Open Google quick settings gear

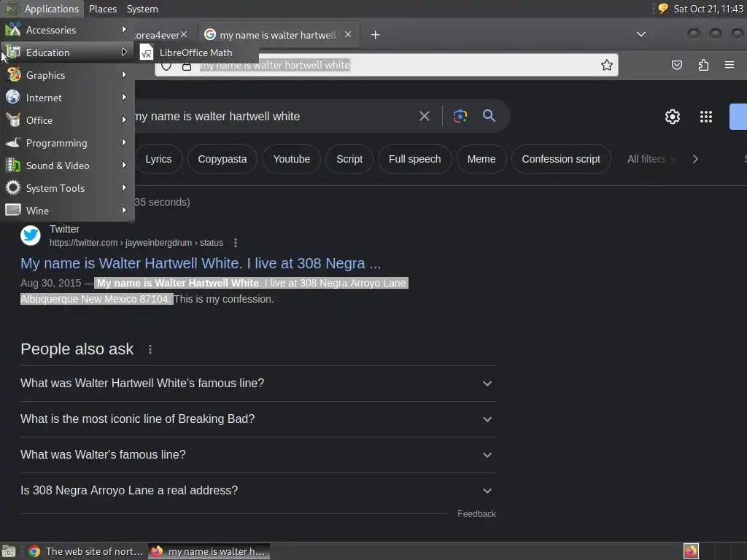point(672,117)
